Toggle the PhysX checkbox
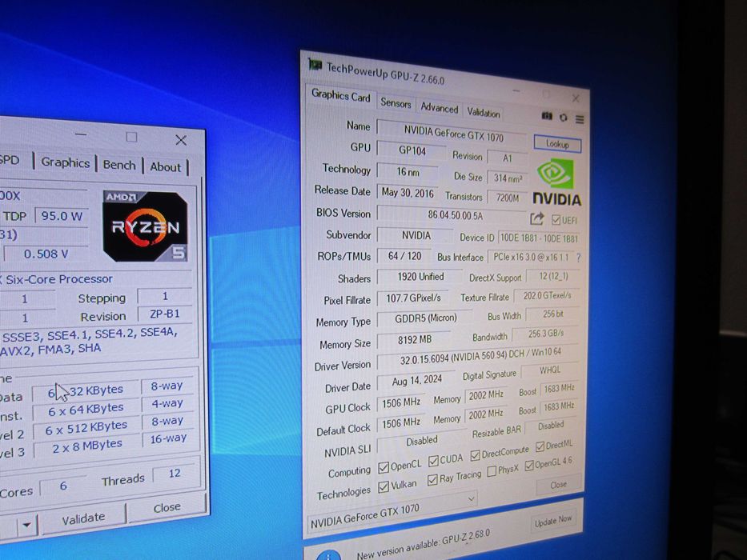Image resolution: width=747 pixels, height=560 pixels. 492,471
